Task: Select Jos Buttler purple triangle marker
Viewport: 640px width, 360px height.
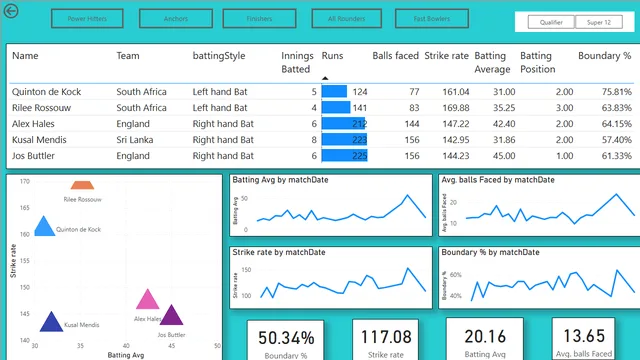Action: 171,315
